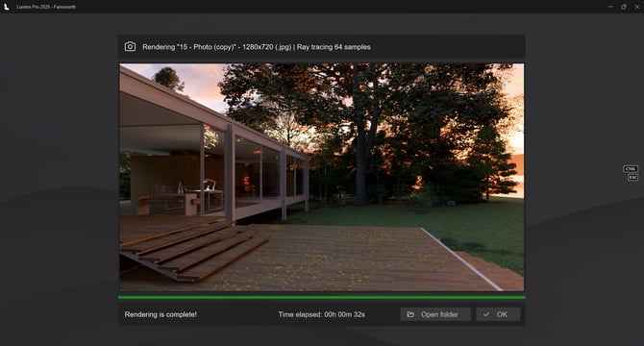Click the render title 'Rendering "15 - Photo (copy)"' text

pos(188,47)
